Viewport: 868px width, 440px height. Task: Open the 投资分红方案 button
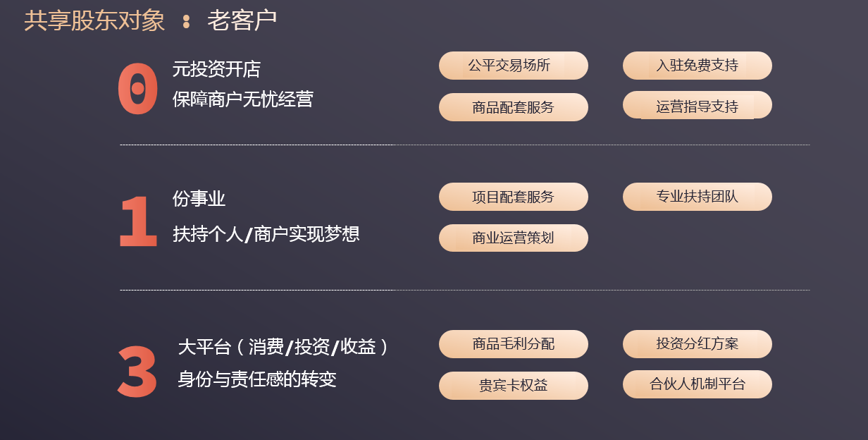697,344
